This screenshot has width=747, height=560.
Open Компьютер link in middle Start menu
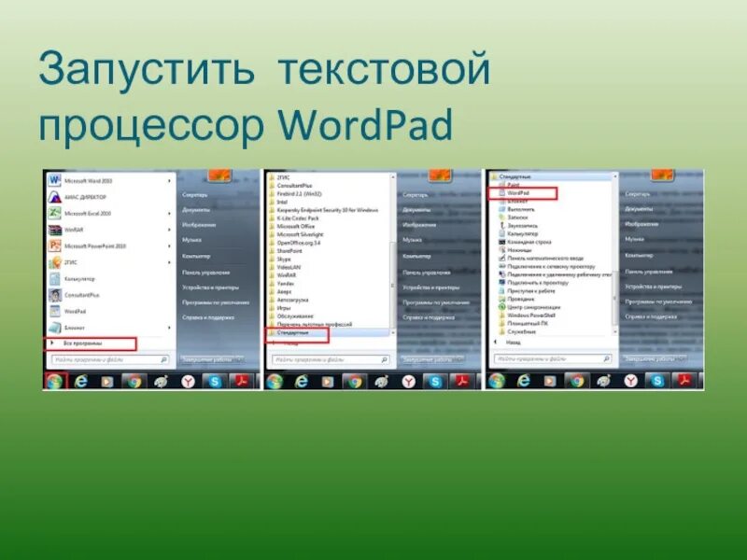[416, 256]
